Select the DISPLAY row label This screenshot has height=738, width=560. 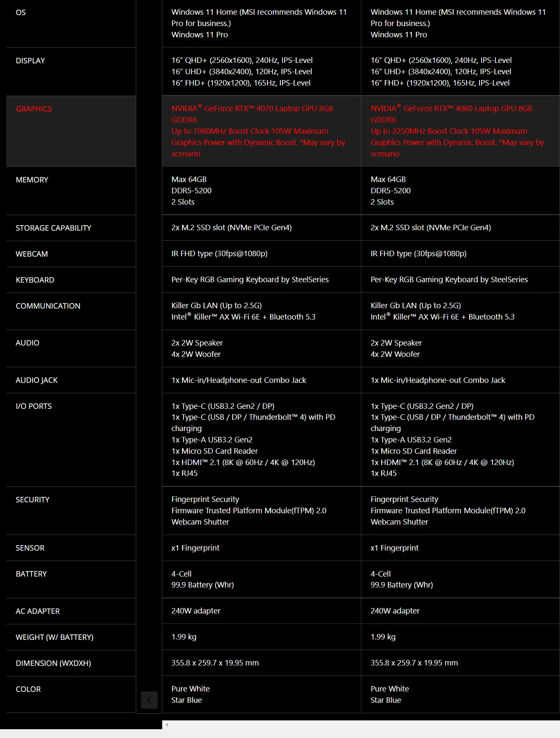coord(30,61)
